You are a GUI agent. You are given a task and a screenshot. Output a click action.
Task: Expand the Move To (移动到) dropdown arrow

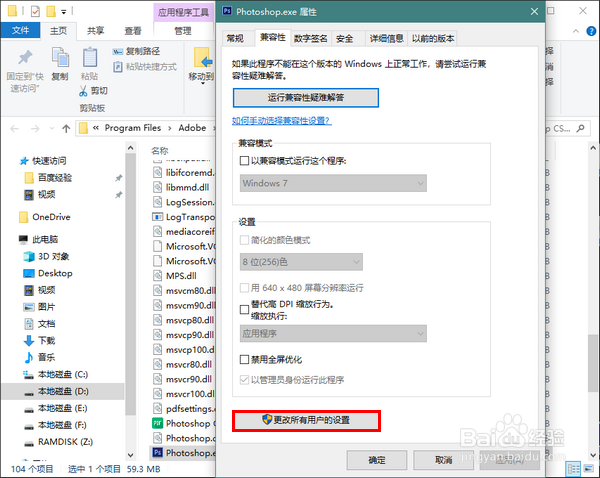202,83
